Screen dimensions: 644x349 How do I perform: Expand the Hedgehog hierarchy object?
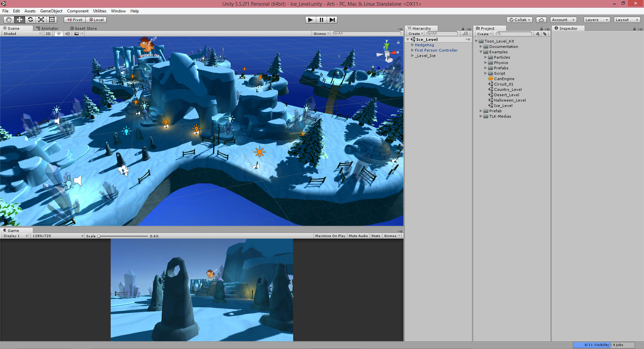pyautogui.click(x=413, y=45)
